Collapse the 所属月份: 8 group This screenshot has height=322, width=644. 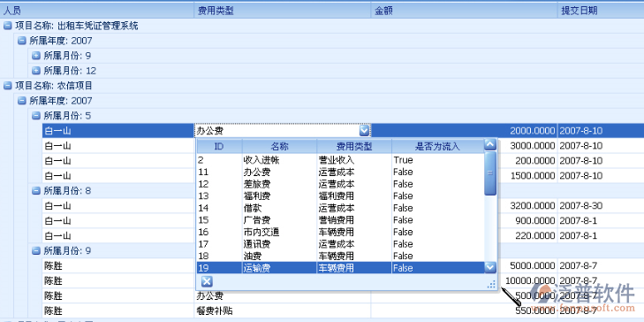pos(36,191)
